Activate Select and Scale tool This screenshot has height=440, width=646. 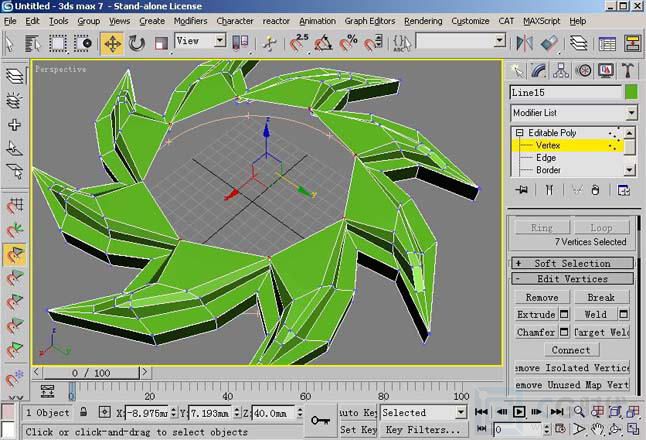click(x=161, y=43)
